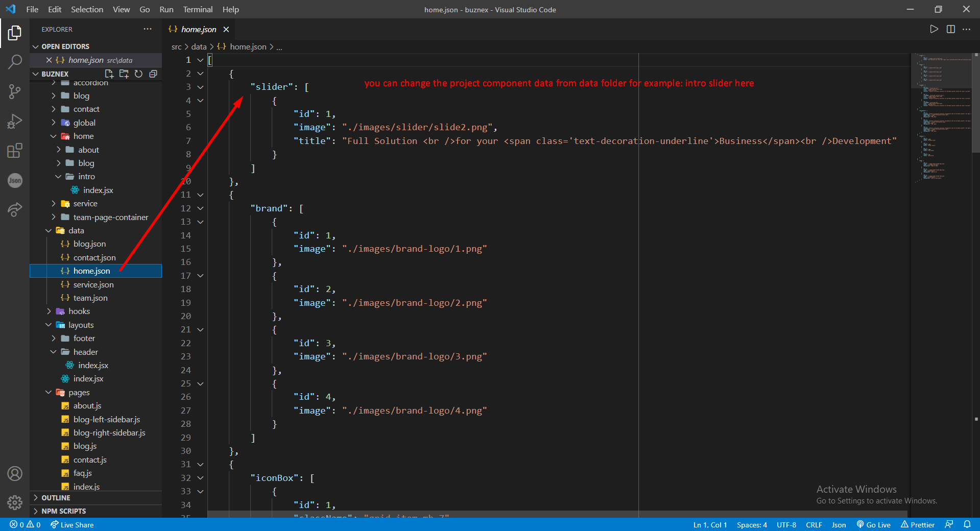
Task: Open about.js in pages folder
Action: coord(96,406)
